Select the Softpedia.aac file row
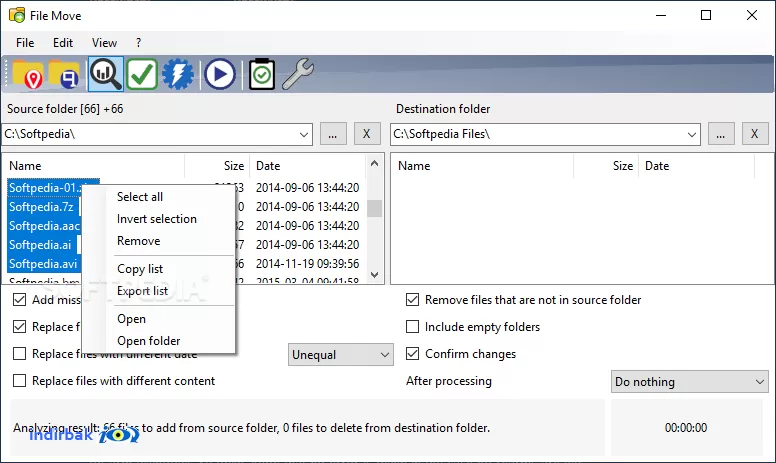This screenshot has height=463, width=776. pyautogui.click(x=44, y=226)
